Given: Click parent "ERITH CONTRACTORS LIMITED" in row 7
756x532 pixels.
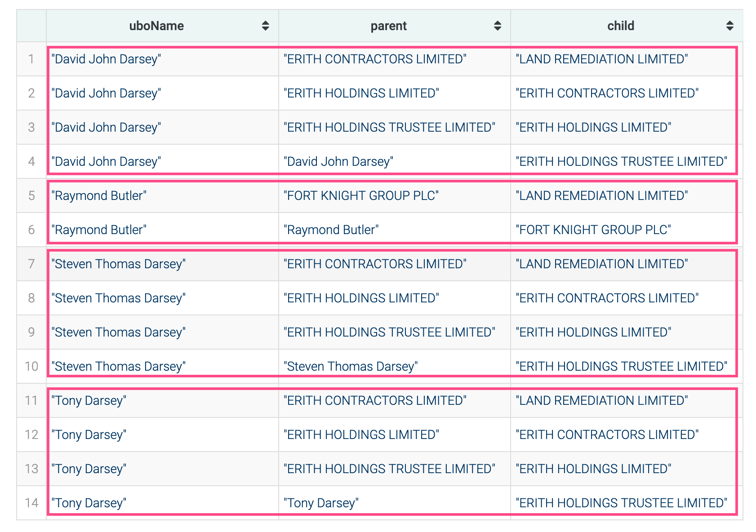Looking at the screenshot, I should click(375, 264).
